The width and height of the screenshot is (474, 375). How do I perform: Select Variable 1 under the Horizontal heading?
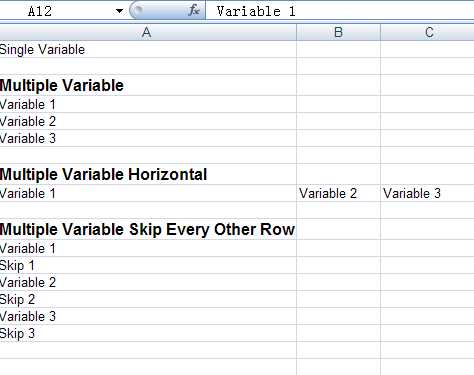(148, 193)
